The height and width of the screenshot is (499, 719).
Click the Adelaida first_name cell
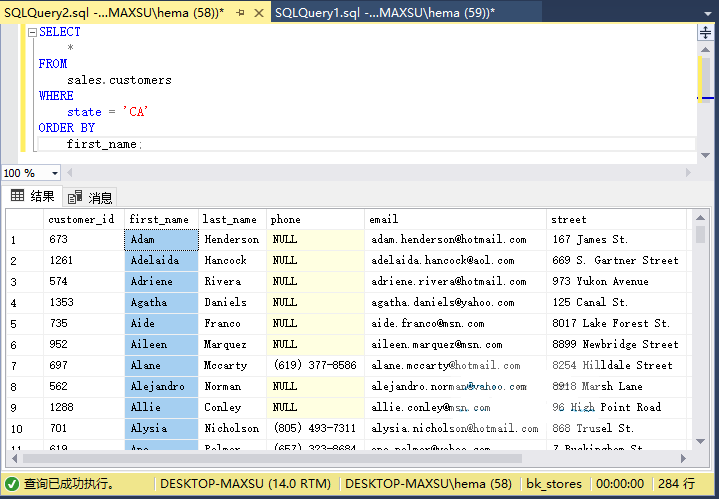click(x=161, y=261)
